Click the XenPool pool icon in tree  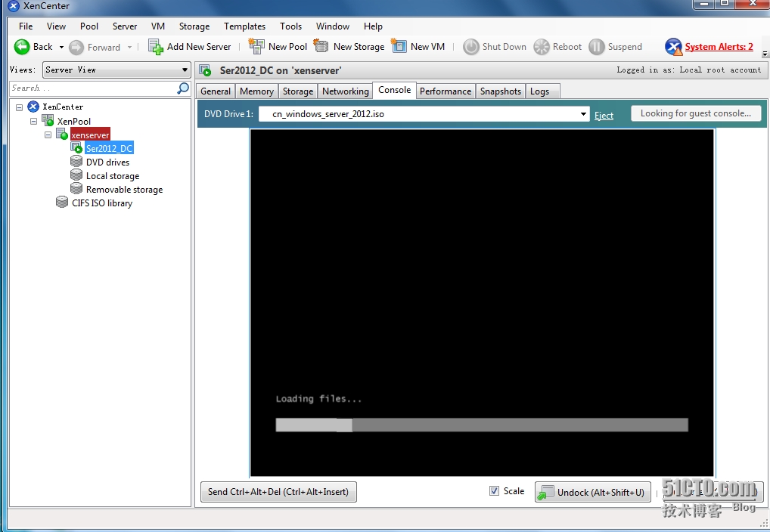click(x=48, y=120)
